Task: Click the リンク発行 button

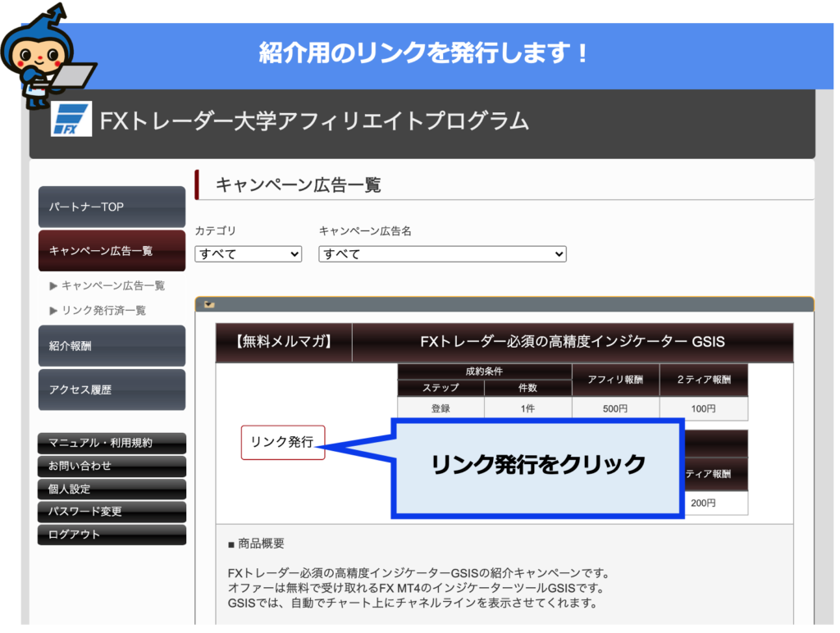Action: (283, 442)
